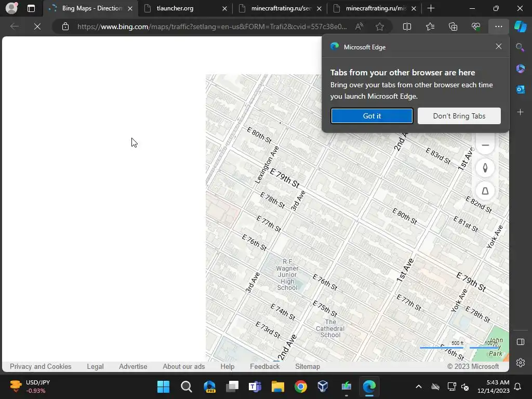Screen dimensions: 532x399
Task: Click the Got it button
Action: click(371, 116)
